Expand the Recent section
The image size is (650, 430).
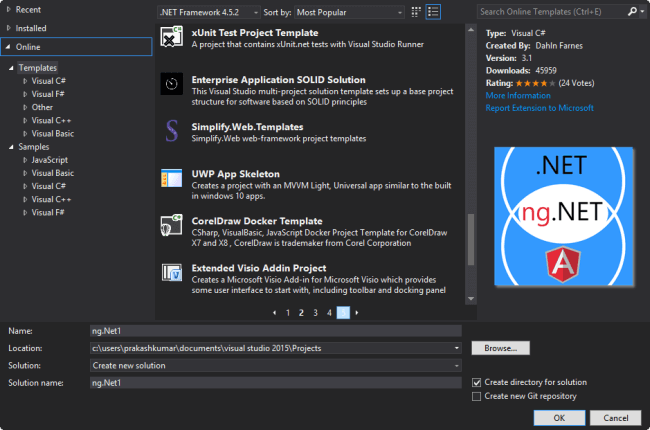point(9,9)
